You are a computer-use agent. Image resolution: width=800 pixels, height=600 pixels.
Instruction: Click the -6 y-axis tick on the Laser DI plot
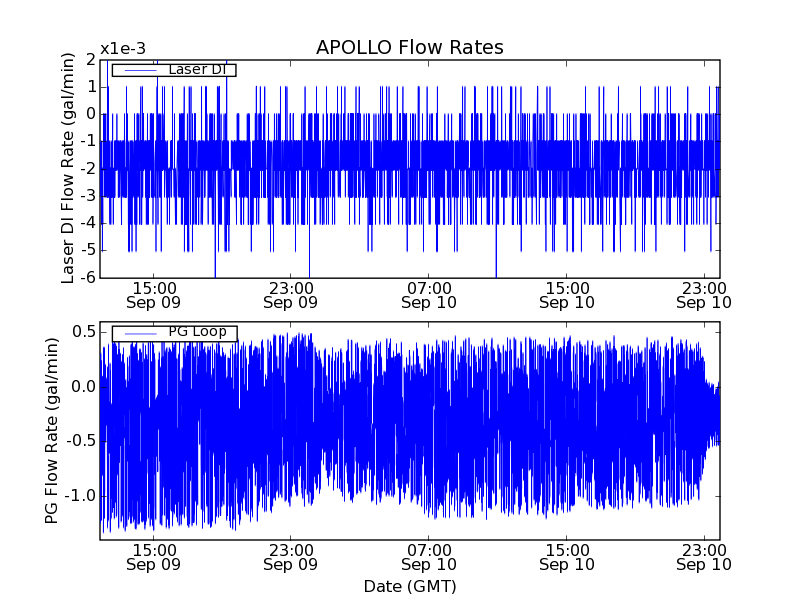pyautogui.click(x=88, y=277)
